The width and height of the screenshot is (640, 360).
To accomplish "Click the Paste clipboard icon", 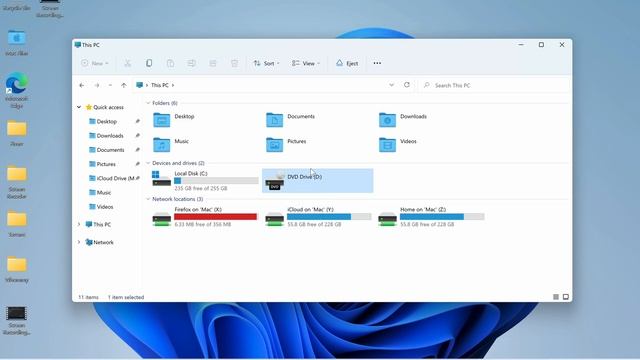I will click(x=170, y=63).
